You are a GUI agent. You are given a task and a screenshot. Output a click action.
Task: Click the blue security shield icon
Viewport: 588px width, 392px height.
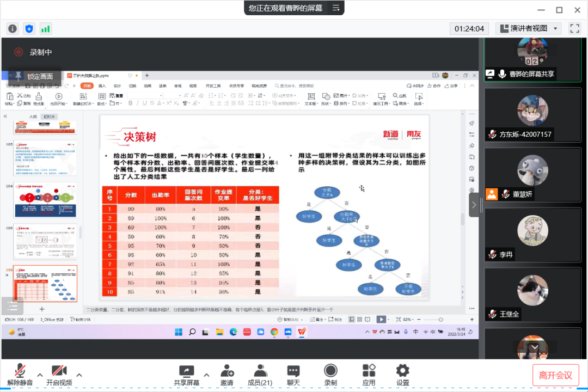(29, 28)
